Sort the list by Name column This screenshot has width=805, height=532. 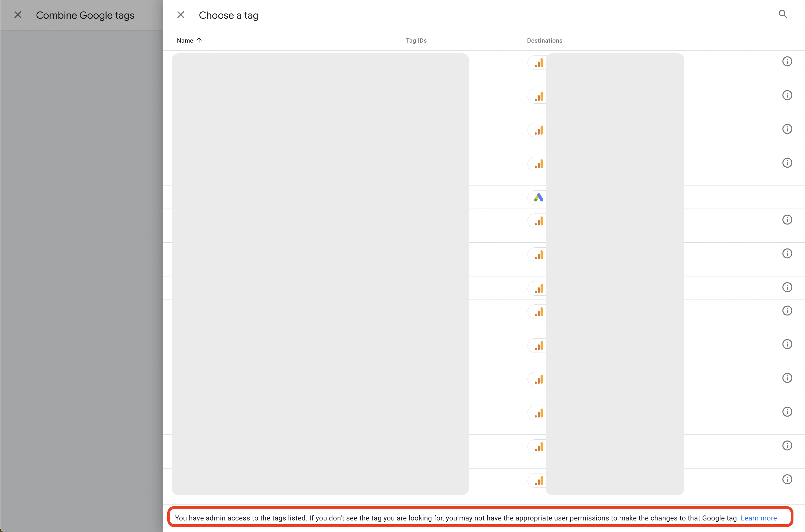point(189,40)
